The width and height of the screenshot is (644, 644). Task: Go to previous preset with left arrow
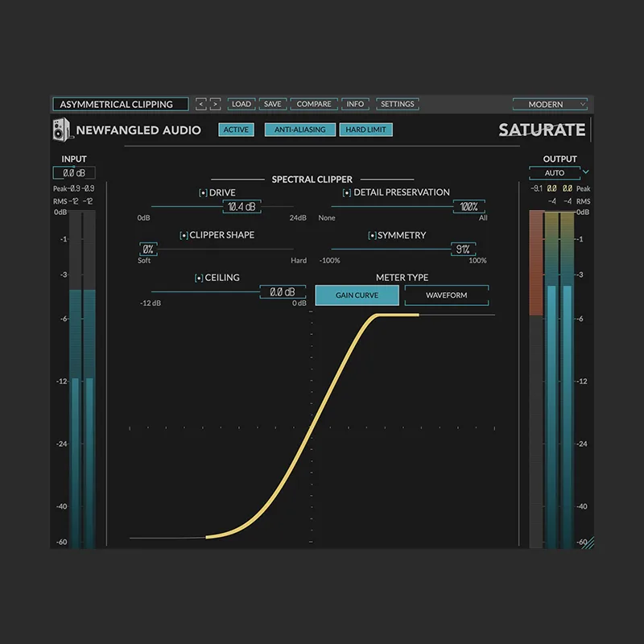click(x=200, y=105)
